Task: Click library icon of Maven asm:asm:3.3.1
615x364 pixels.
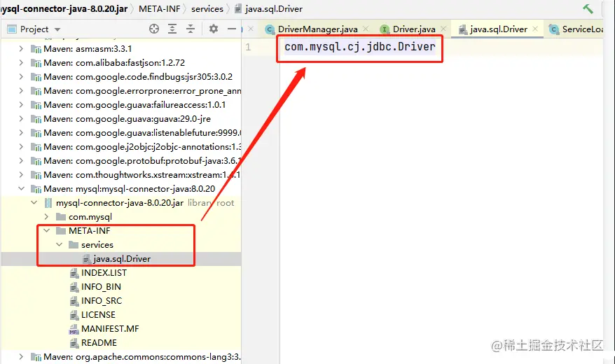Action: [36, 49]
